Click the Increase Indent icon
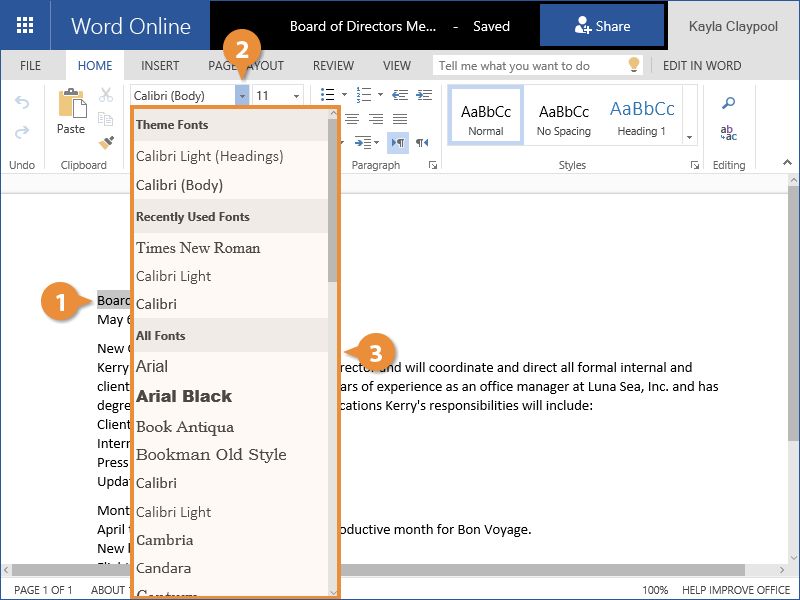Screen dimensions: 800x600 (424, 95)
